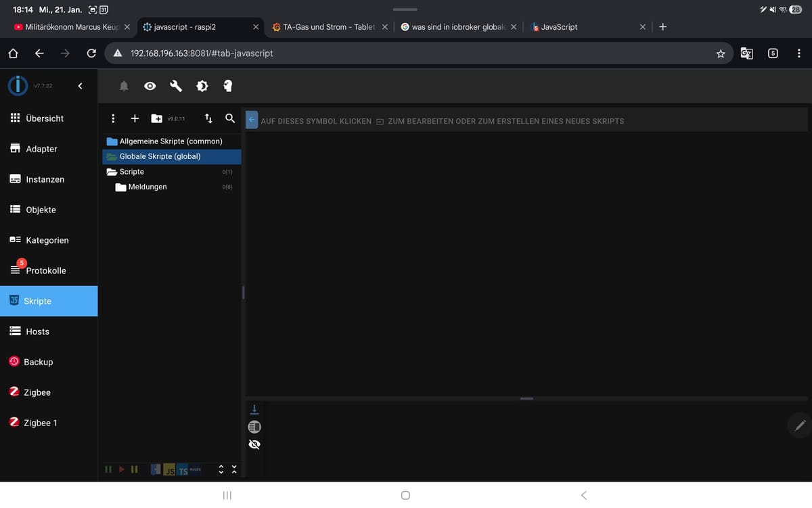Tap the Android home button

click(x=405, y=495)
